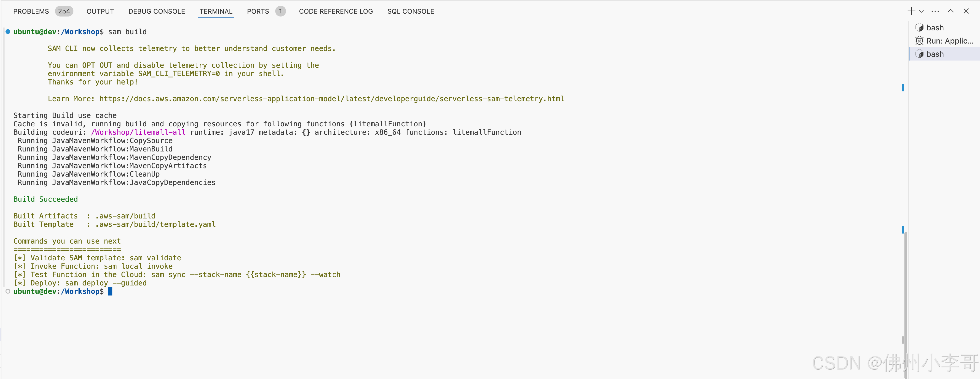Click the debug icon of Run: Applic... terminal
The height and width of the screenshot is (379, 980).
coord(919,41)
